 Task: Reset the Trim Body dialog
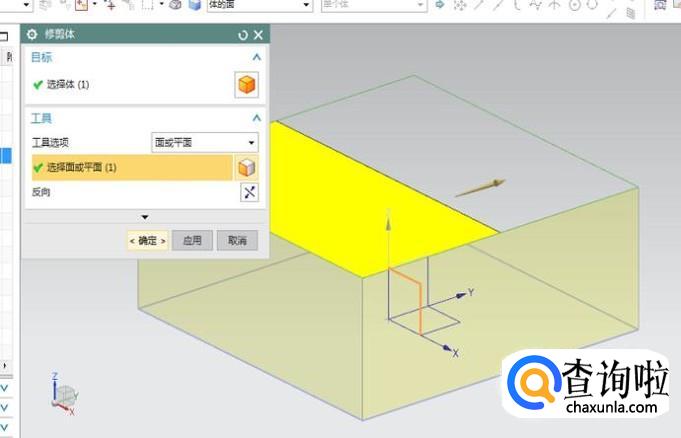click(243, 35)
